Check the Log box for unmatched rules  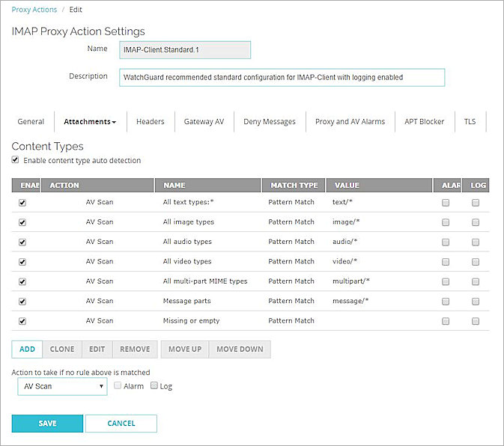[x=154, y=386]
